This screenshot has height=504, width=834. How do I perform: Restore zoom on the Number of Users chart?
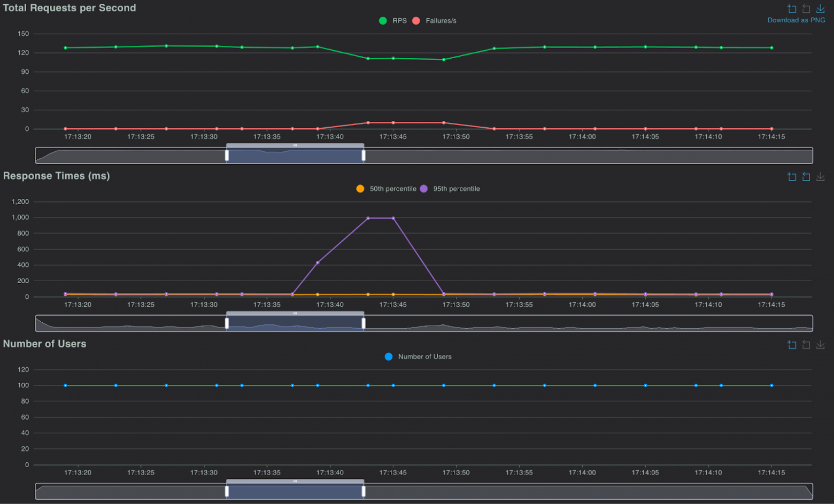click(x=806, y=345)
